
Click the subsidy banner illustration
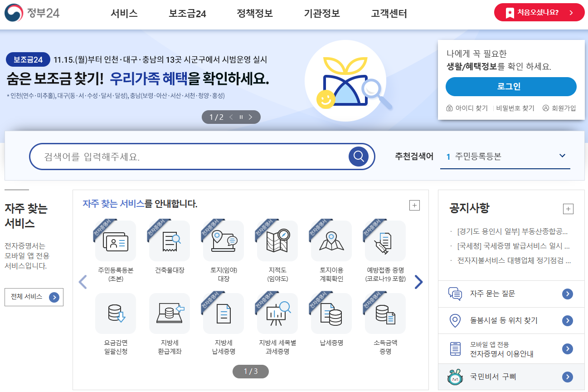tap(348, 81)
